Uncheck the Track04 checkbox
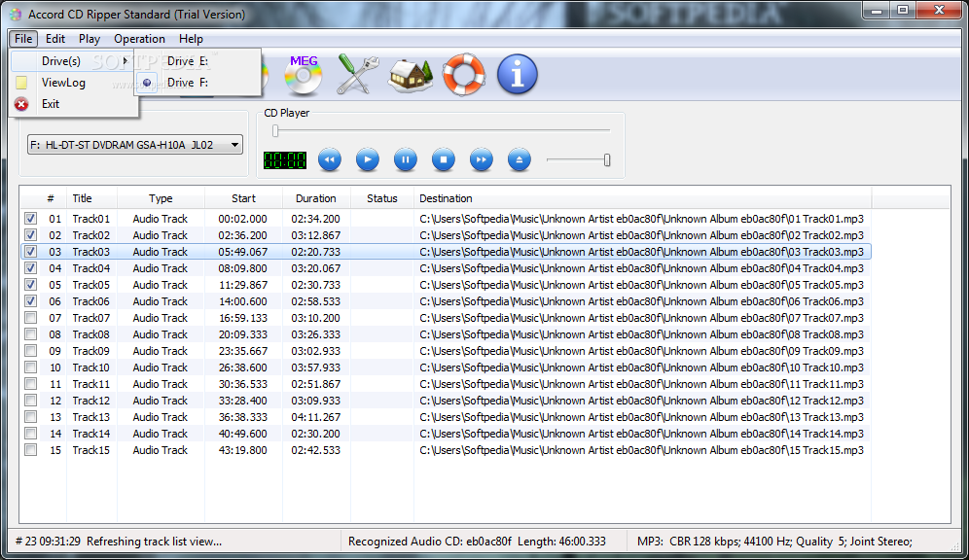Viewport: 969px width, 560px height. [30, 268]
